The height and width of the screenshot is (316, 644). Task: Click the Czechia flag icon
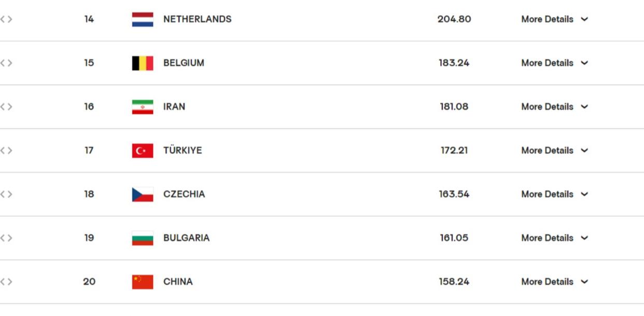pos(143,195)
